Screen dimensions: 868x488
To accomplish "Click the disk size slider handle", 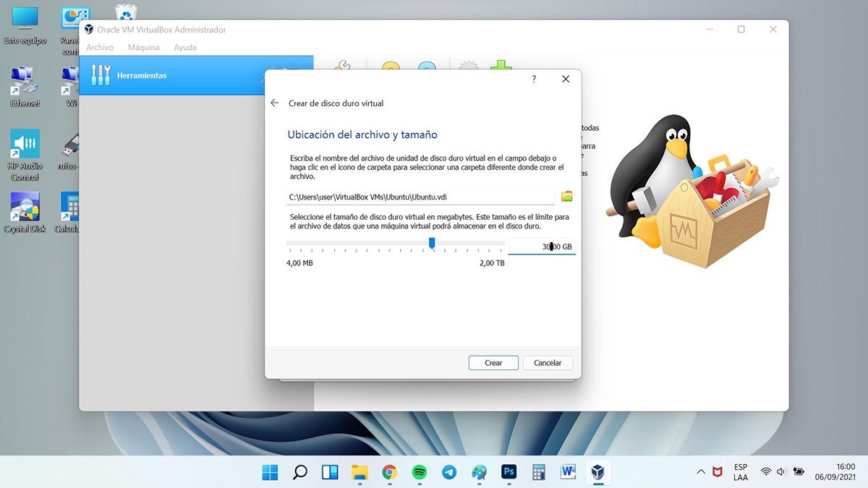I will (x=432, y=244).
